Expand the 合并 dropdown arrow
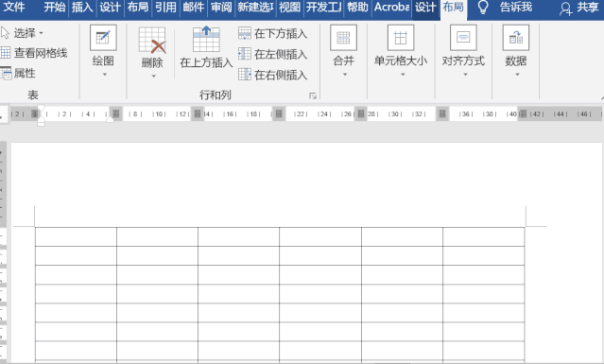Image resolution: width=604 pixels, height=364 pixels. coord(345,75)
